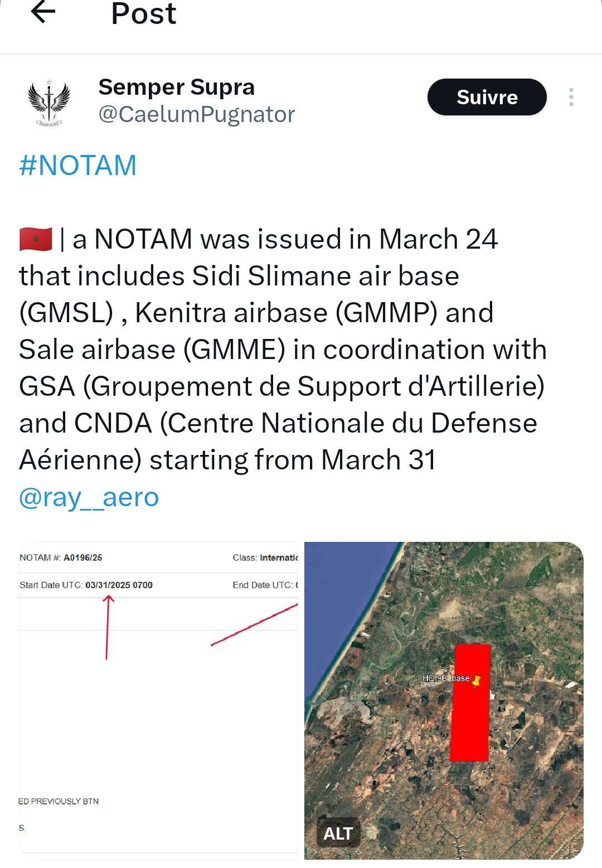Click the HQ-9B base map label
The width and height of the screenshot is (602, 868).
pos(445,678)
